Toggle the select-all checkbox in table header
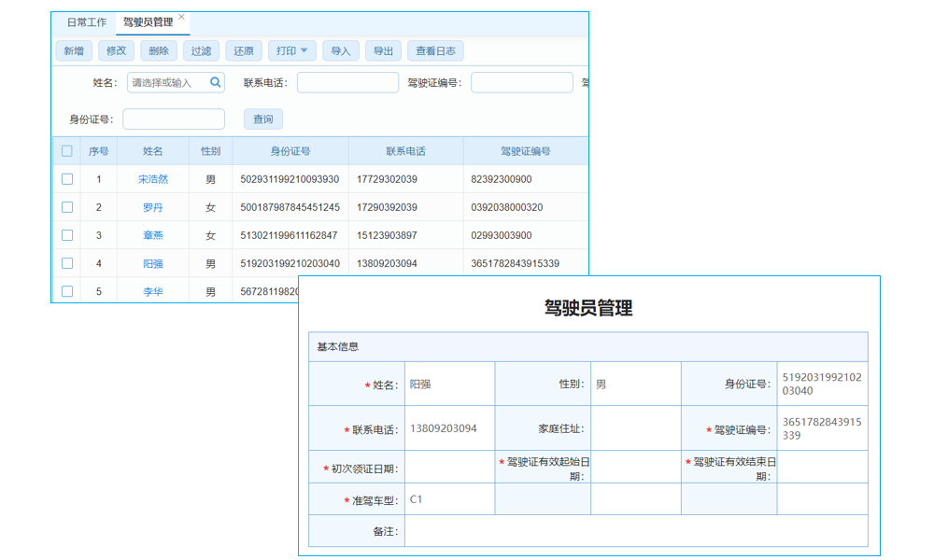 pyautogui.click(x=66, y=150)
